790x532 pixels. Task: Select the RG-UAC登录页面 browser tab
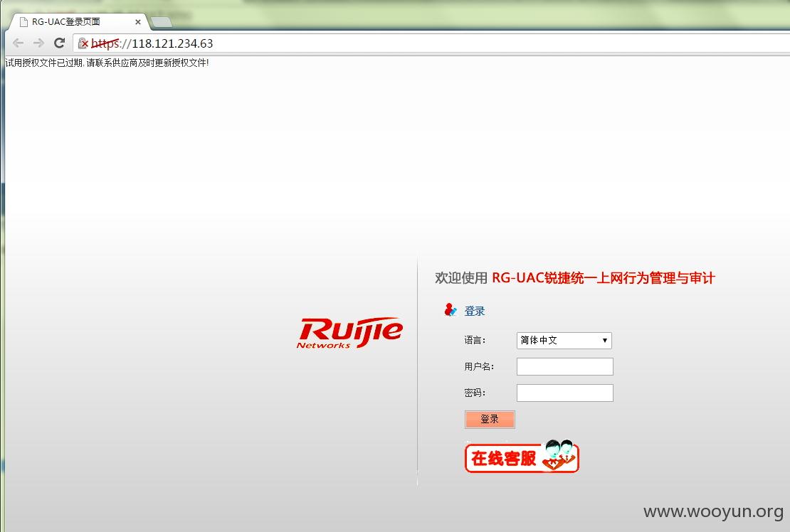[x=78, y=21]
